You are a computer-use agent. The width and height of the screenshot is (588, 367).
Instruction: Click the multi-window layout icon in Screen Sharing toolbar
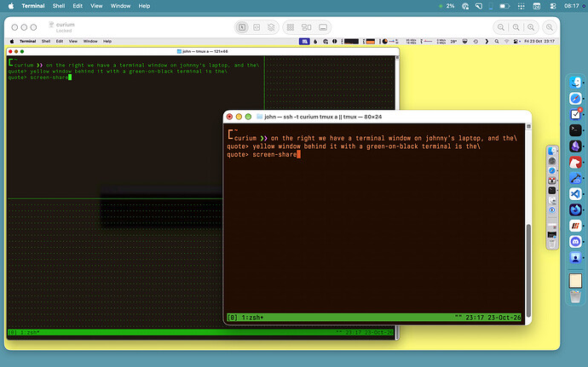click(x=307, y=27)
